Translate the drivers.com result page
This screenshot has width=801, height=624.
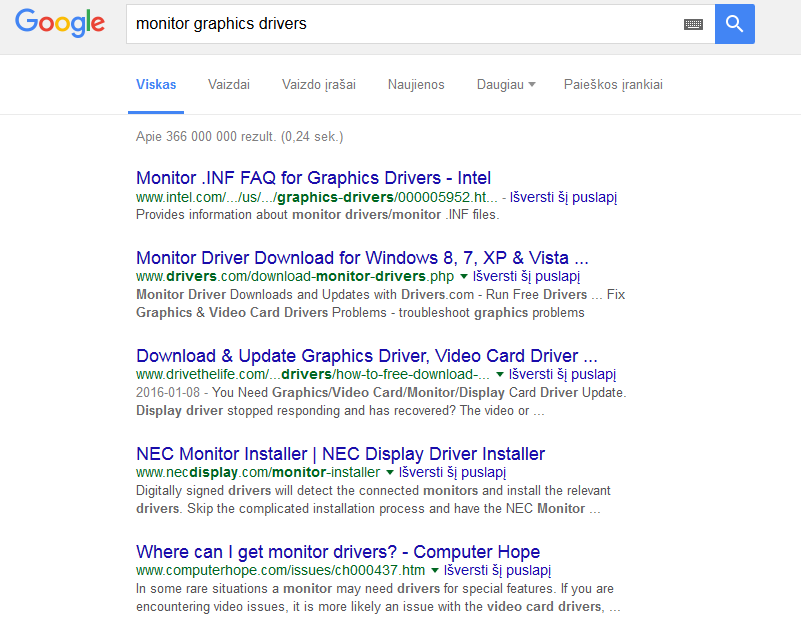point(526,276)
